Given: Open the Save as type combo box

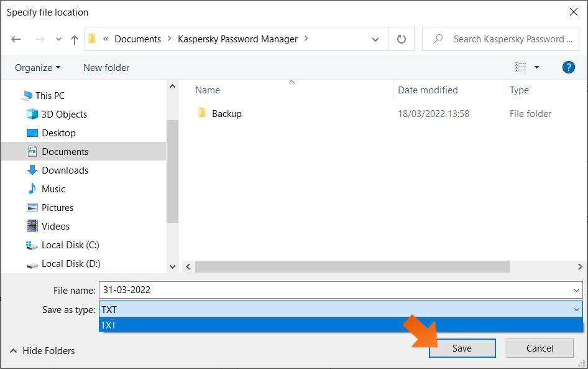Looking at the screenshot, I should (341, 310).
